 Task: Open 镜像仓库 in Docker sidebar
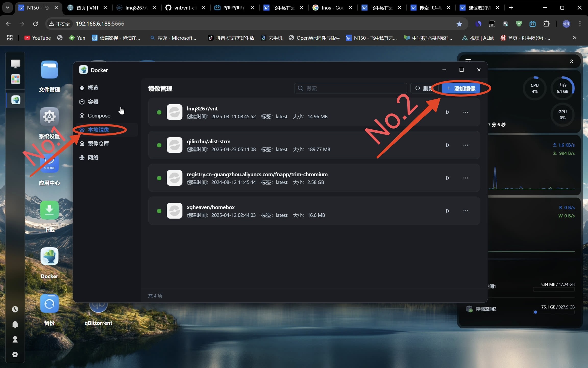point(107,143)
